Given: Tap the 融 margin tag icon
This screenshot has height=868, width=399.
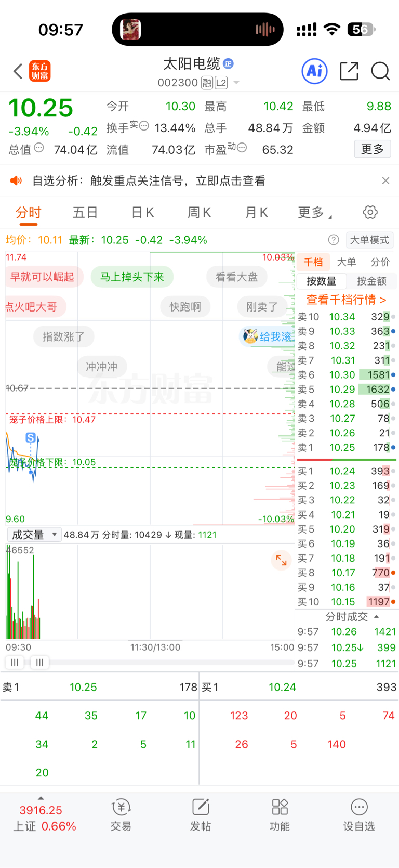Looking at the screenshot, I should click(207, 83).
